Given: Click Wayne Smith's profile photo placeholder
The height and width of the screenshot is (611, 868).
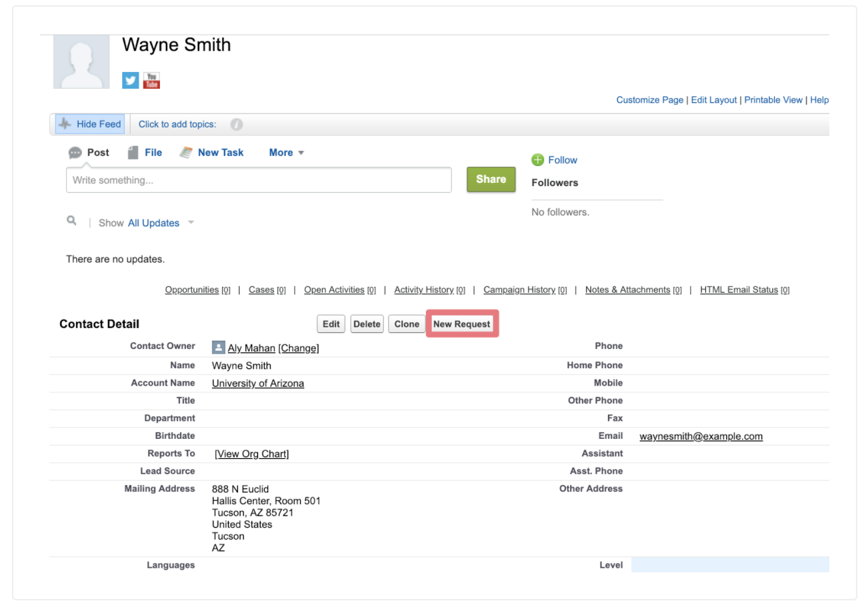Looking at the screenshot, I should [x=81, y=62].
